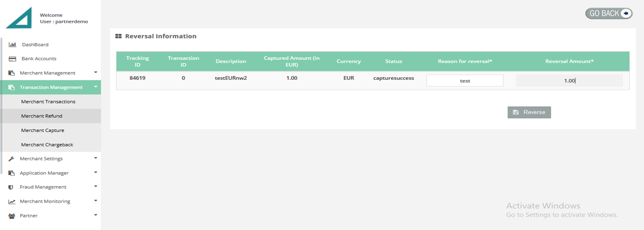Click the GO BACK button
Screen dimensions: 644x230
(x=609, y=14)
